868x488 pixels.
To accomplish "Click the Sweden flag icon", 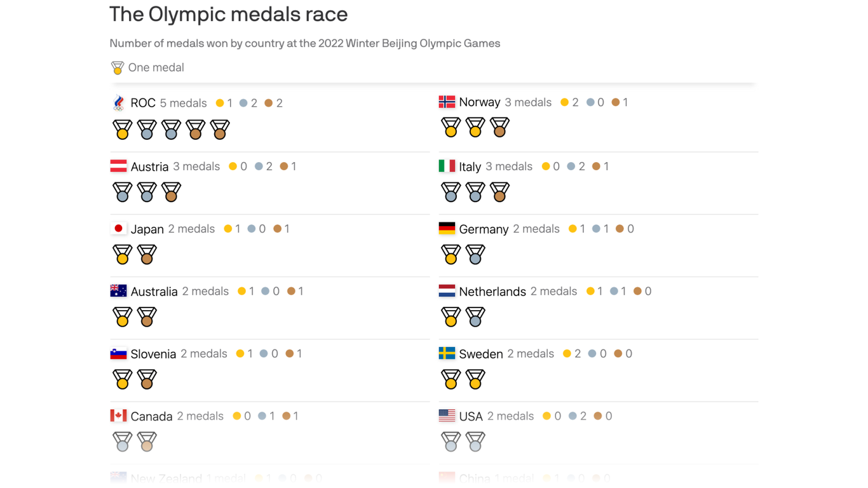I will point(447,353).
